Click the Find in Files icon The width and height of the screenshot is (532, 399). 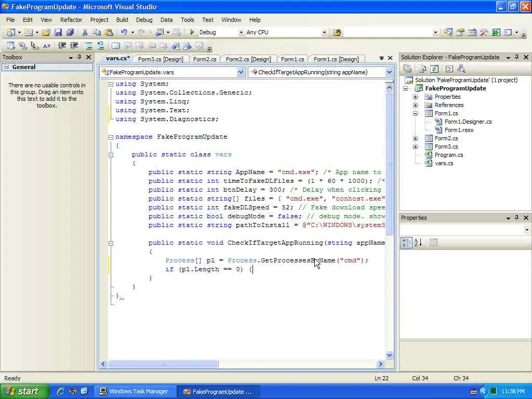pyautogui.click(x=337, y=33)
